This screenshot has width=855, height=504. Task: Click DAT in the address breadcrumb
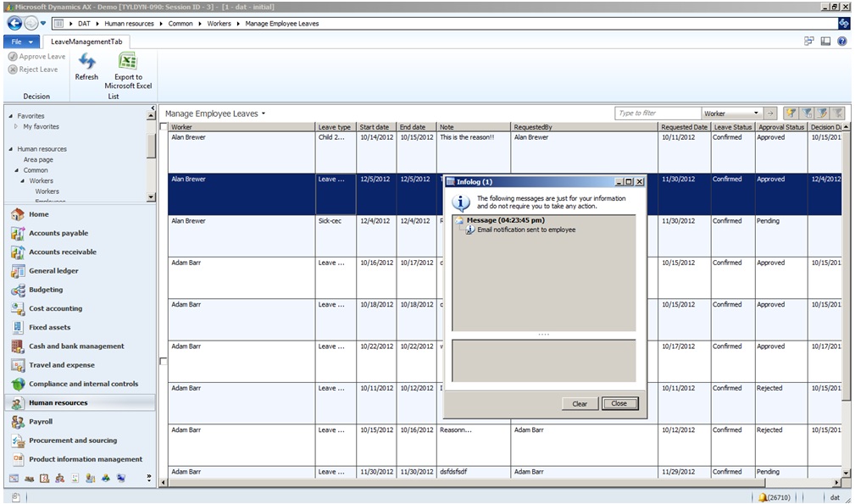click(x=84, y=24)
